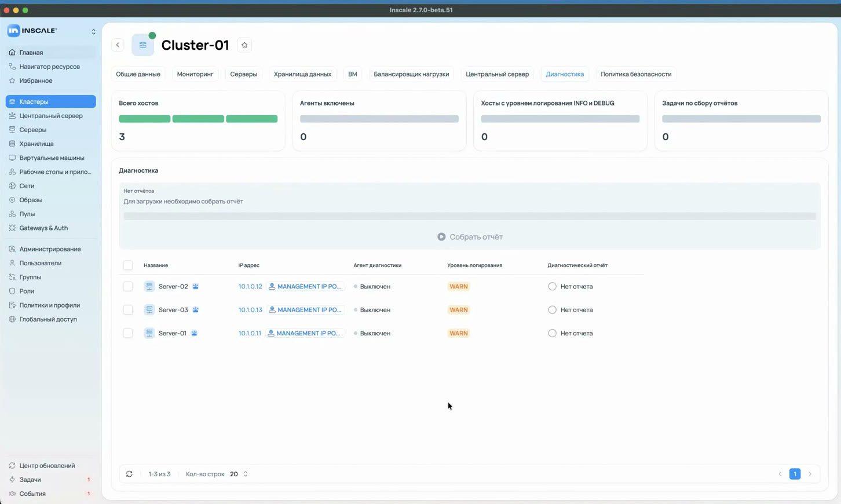The width and height of the screenshot is (841, 504).
Task: Open the Политика безопасности tab
Action: pos(636,74)
